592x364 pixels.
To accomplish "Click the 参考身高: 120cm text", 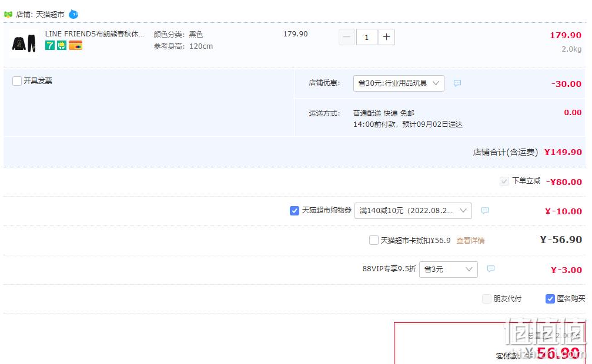I will click(183, 46).
